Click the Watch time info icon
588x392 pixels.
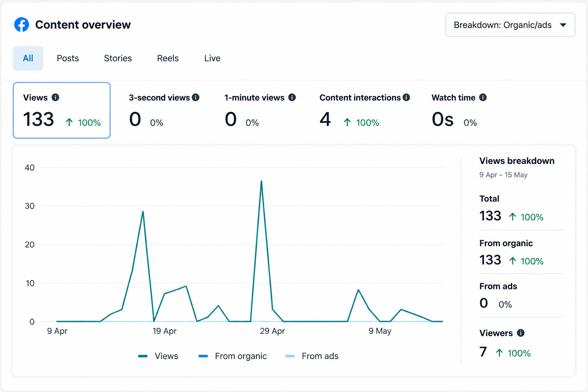(483, 97)
